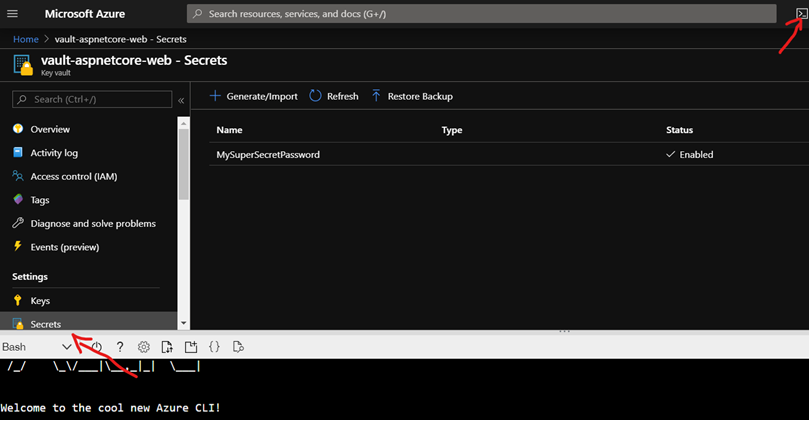809x421 pixels.
Task: Click the plus icon for Generate/Import
Action: tap(215, 96)
